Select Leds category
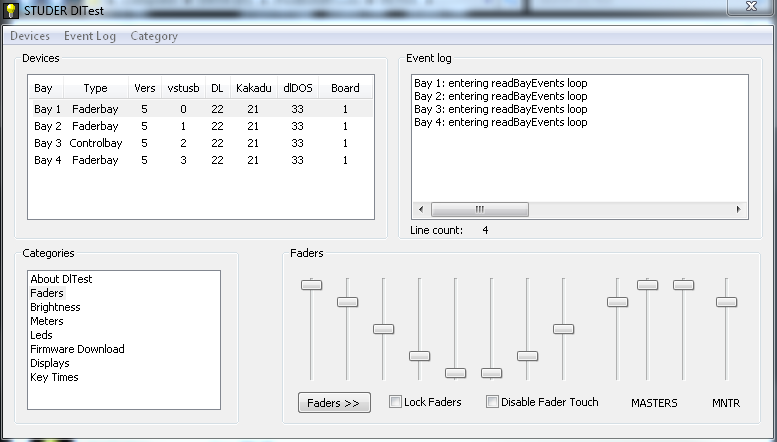Screen dimensions: 777x442 [x=41, y=335]
